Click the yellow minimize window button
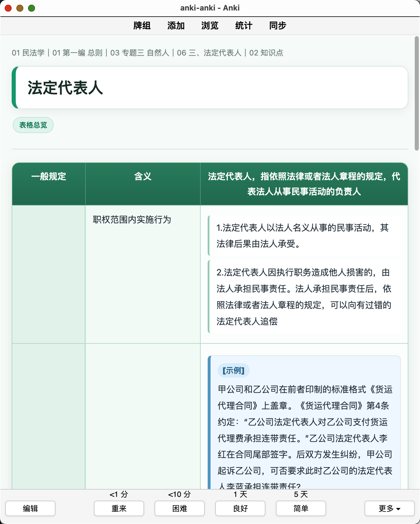 coord(20,8)
